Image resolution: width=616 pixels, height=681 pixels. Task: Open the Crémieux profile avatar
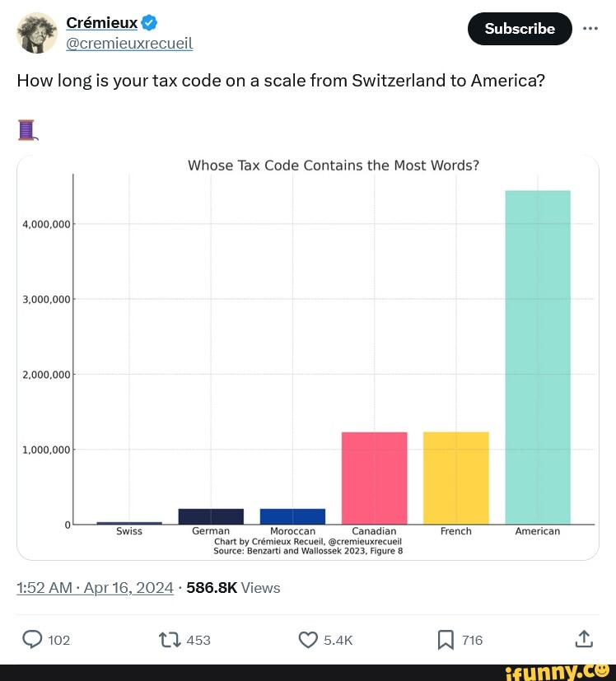[36, 34]
